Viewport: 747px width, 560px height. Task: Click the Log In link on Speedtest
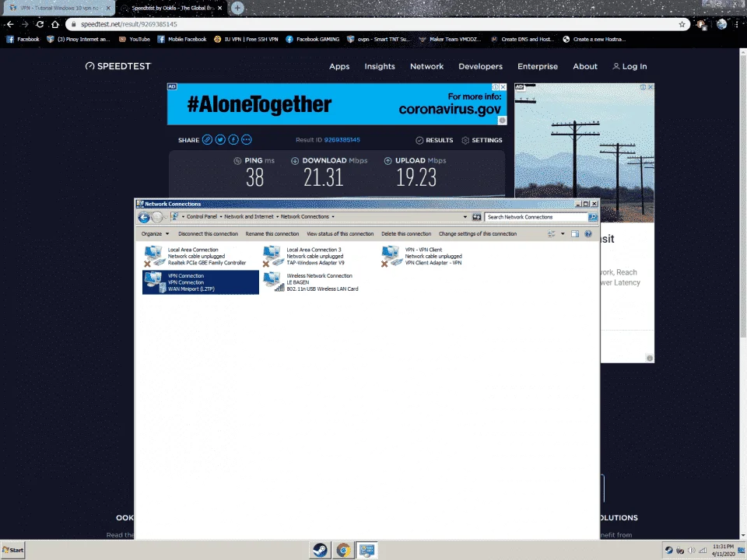coord(630,66)
